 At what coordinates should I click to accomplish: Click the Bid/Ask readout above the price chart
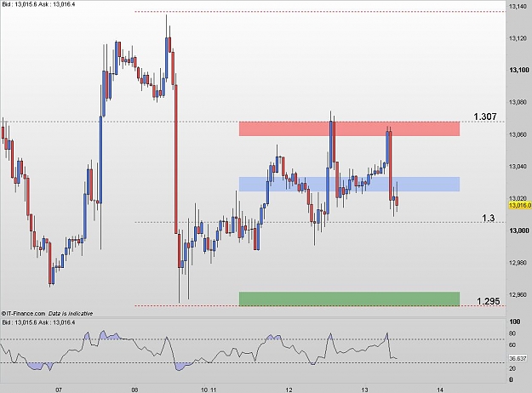(38, 4)
